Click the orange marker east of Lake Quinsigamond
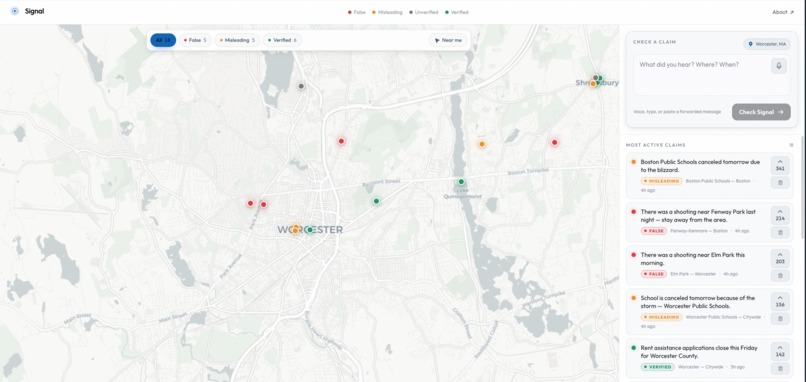Screen dimensions: 806x382 pyautogui.click(x=482, y=144)
